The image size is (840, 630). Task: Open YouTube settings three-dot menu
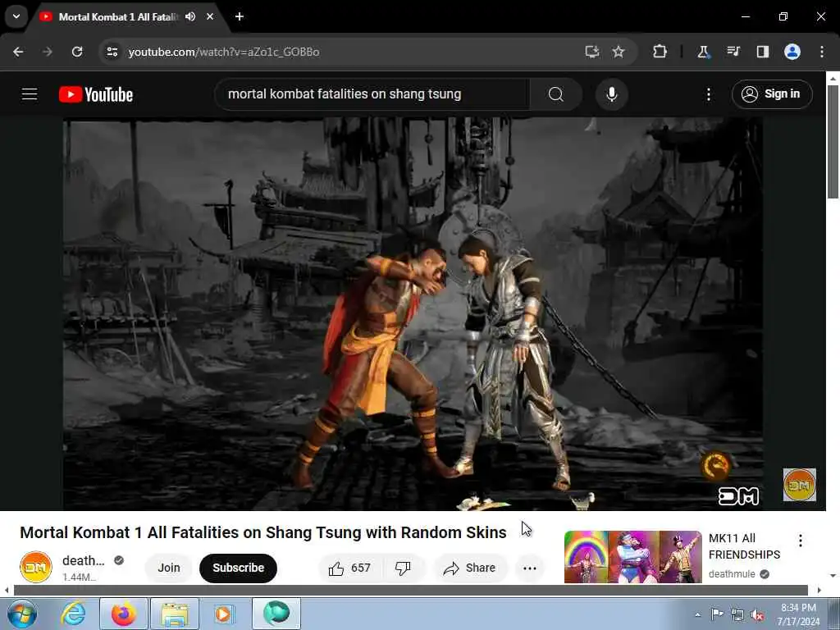coord(708,95)
